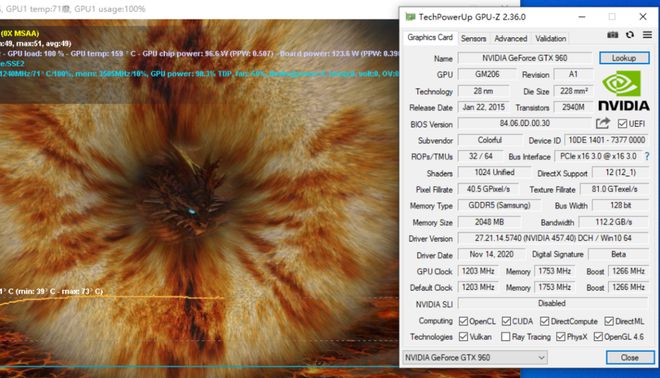Viewport: 660px width, 378px height.
Task: Click the Subvendor field Colorful
Action: 490,140
